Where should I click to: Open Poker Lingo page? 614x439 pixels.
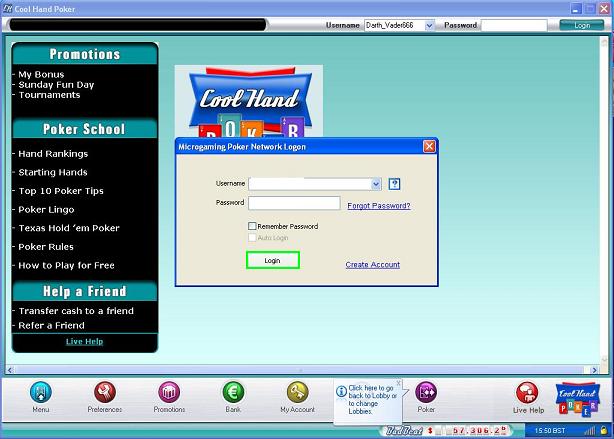[46, 210]
